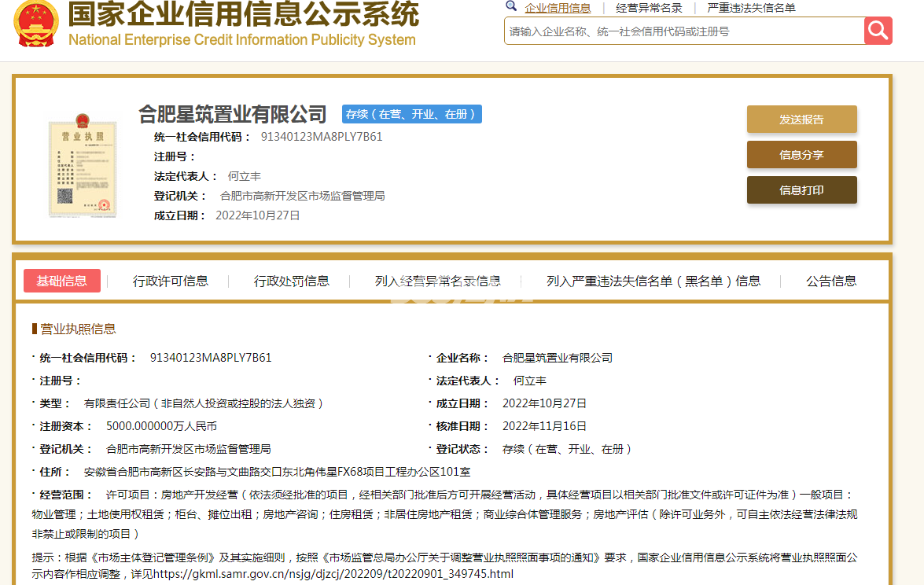The image size is (924, 585).
Task: Click the credit code 91340123MA8PLY7B61 in header
Action: click(x=321, y=137)
